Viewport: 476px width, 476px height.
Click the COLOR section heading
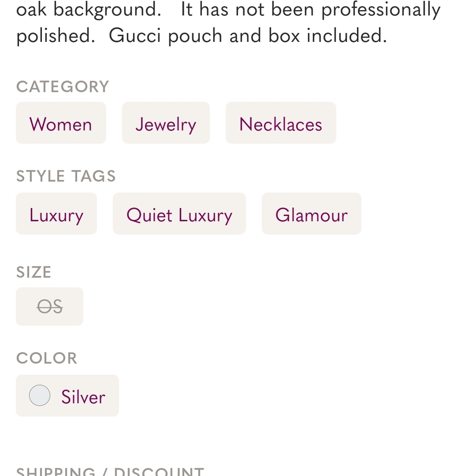47,358
